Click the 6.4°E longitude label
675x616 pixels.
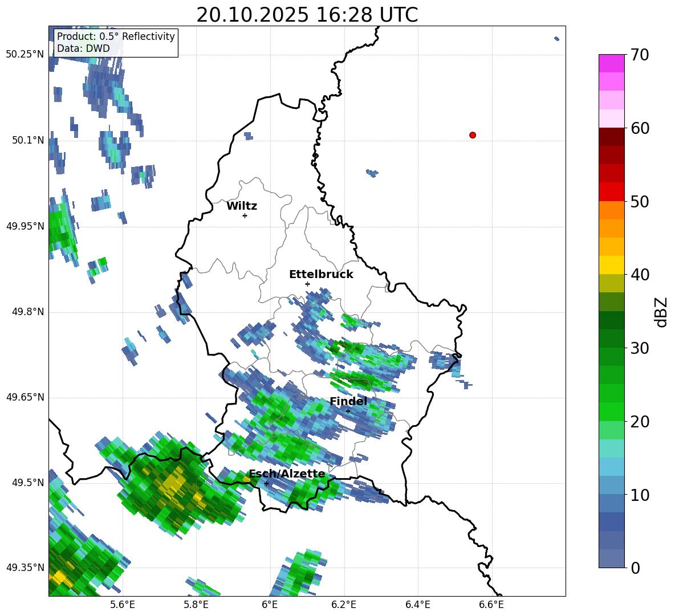417,605
